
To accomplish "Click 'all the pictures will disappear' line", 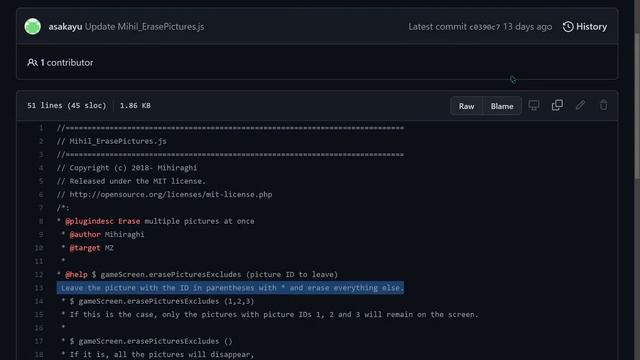I will 158,354.
